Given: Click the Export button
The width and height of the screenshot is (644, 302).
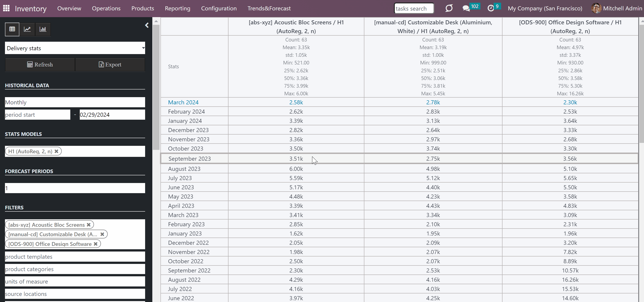Looking at the screenshot, I should [x=110, y=64].
